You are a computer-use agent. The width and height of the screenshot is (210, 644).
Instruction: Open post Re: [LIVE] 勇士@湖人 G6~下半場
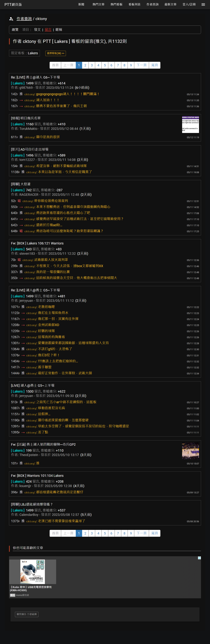(x=35, y=78)
